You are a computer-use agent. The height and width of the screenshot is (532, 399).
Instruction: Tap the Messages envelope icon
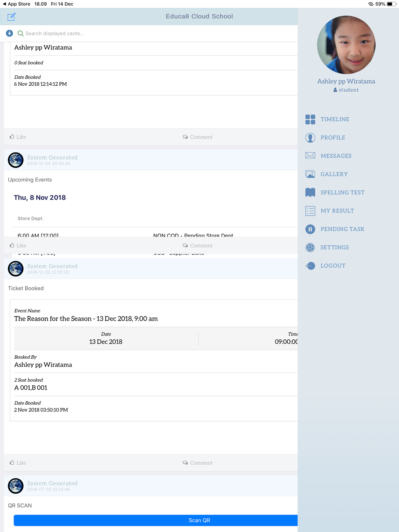(310, 156)
